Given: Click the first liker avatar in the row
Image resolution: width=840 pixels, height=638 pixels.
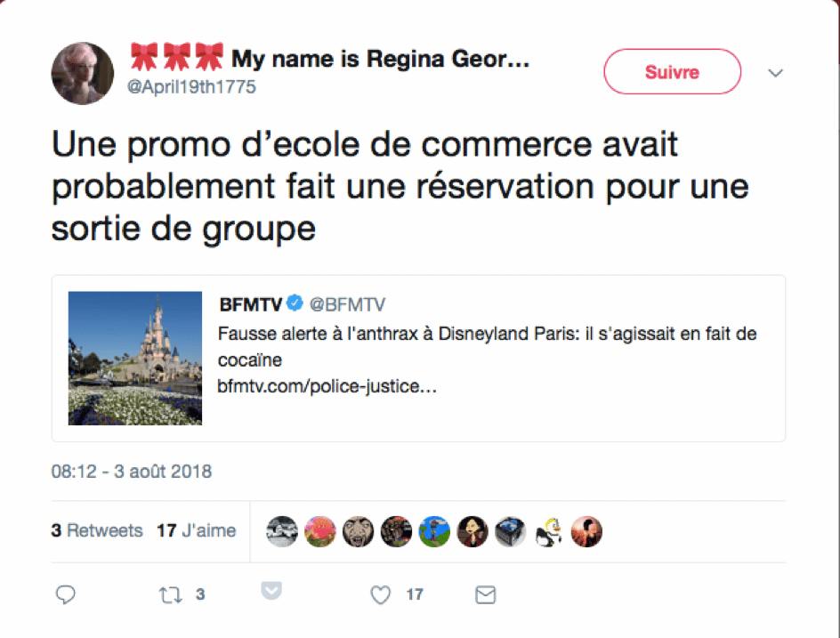Looking at the screenshot, I should click(282, 531).
